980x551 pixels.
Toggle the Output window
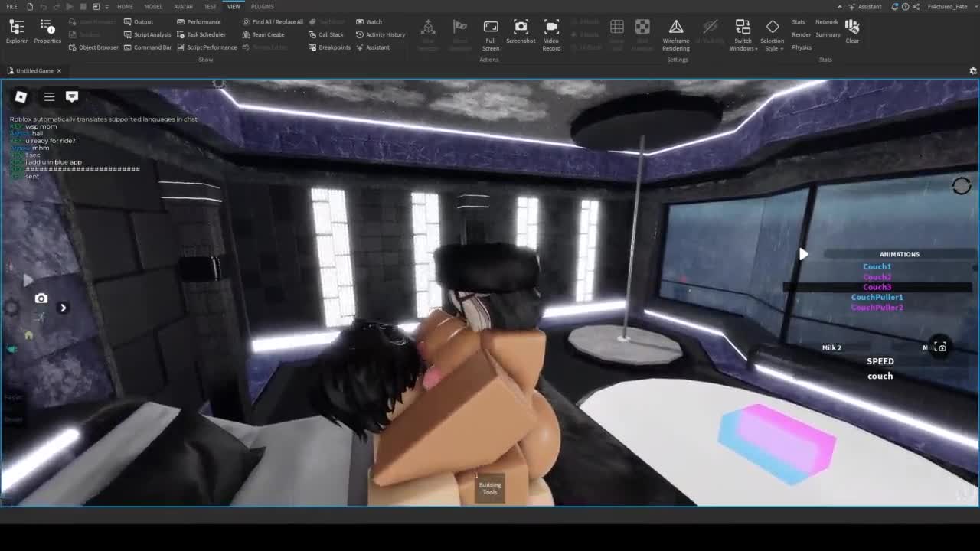coord(139,21)
